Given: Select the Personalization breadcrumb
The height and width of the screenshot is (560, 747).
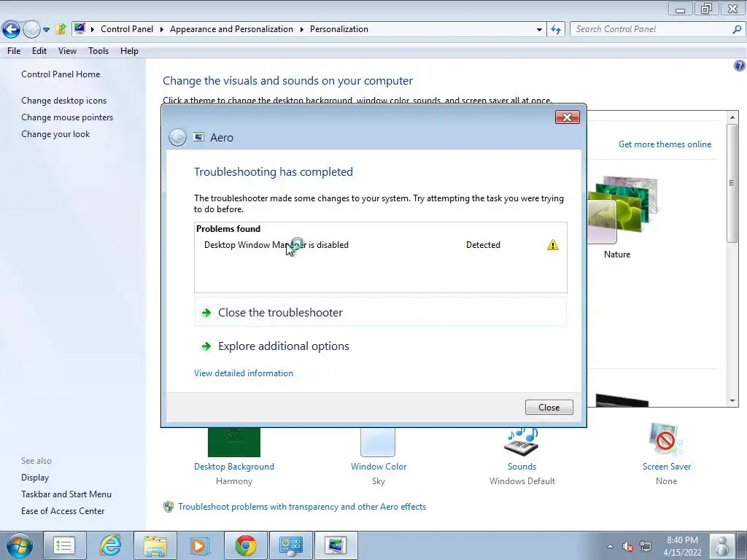Looking at the screenshot, I should [338, 29].
